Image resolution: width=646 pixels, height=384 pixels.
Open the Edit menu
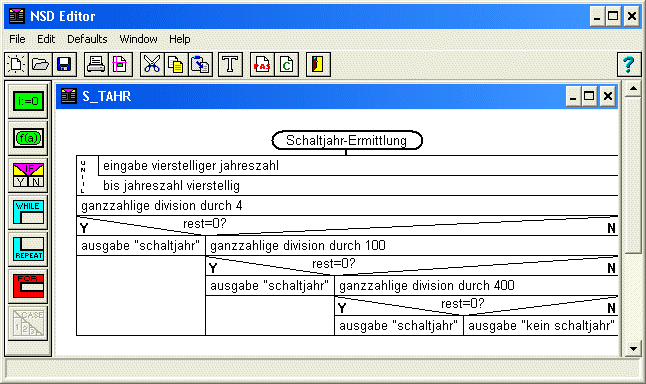46,39
